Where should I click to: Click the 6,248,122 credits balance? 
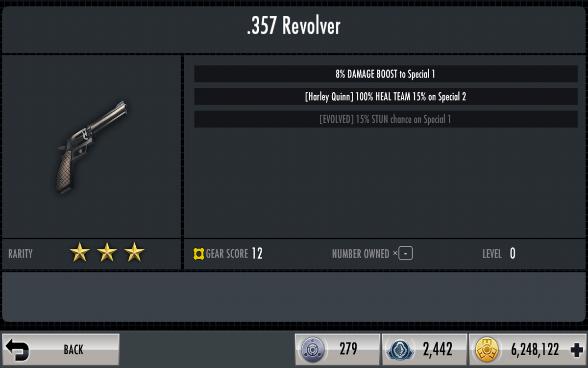[535, 350]
